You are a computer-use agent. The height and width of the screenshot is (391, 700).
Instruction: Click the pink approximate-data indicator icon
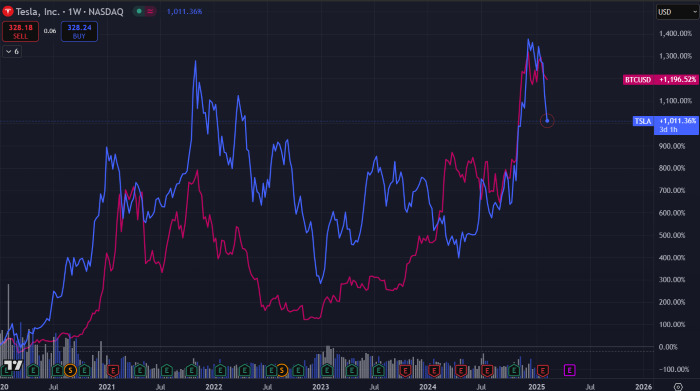coord(150,11)
